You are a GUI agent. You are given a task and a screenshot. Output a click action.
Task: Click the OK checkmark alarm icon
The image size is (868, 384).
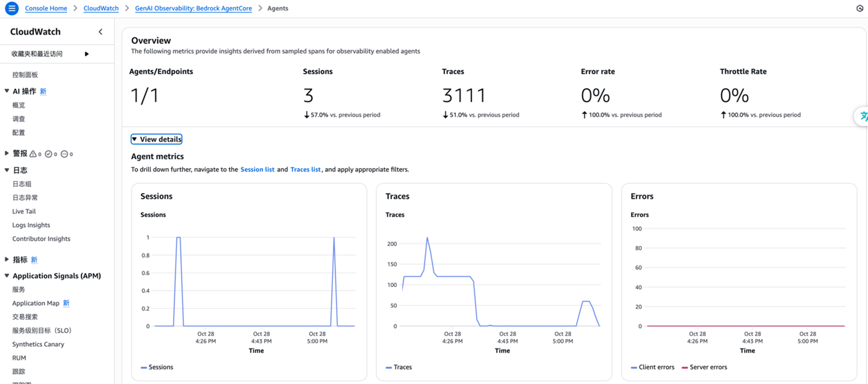coord(49,154)
